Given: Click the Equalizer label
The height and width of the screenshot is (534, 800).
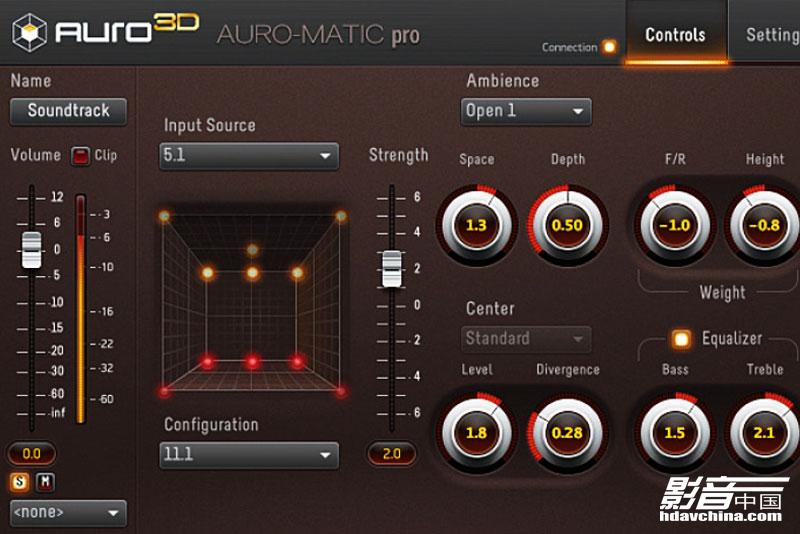Looking at the screenshot, I should pos(732,339).
